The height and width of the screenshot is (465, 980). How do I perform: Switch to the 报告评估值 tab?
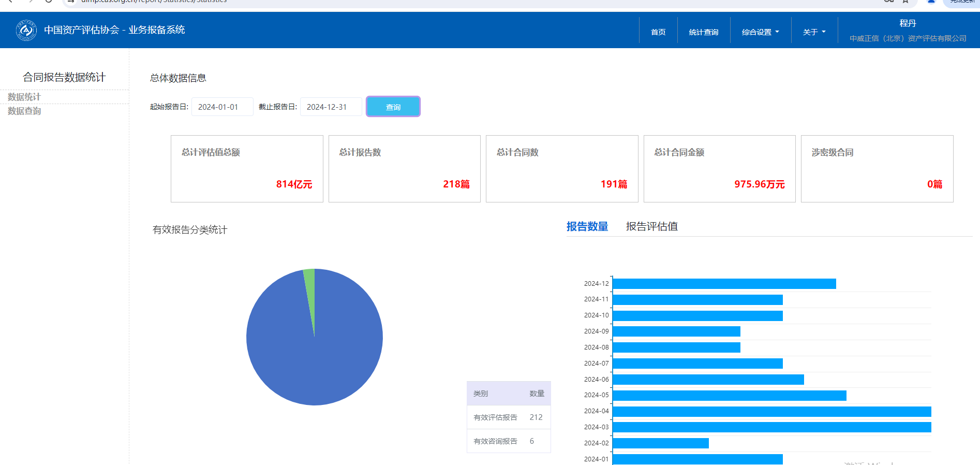pos(651,226)
